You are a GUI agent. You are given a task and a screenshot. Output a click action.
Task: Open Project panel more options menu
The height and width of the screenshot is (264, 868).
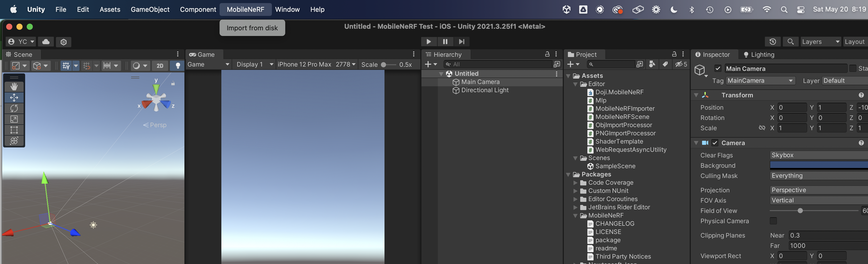(683, 54)
